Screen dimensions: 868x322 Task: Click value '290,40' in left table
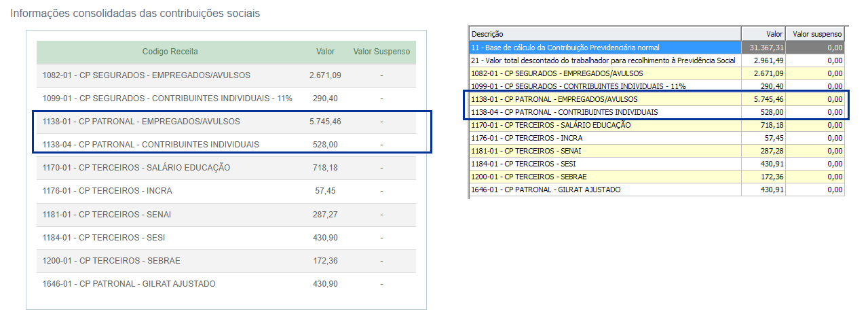point(325,99)
